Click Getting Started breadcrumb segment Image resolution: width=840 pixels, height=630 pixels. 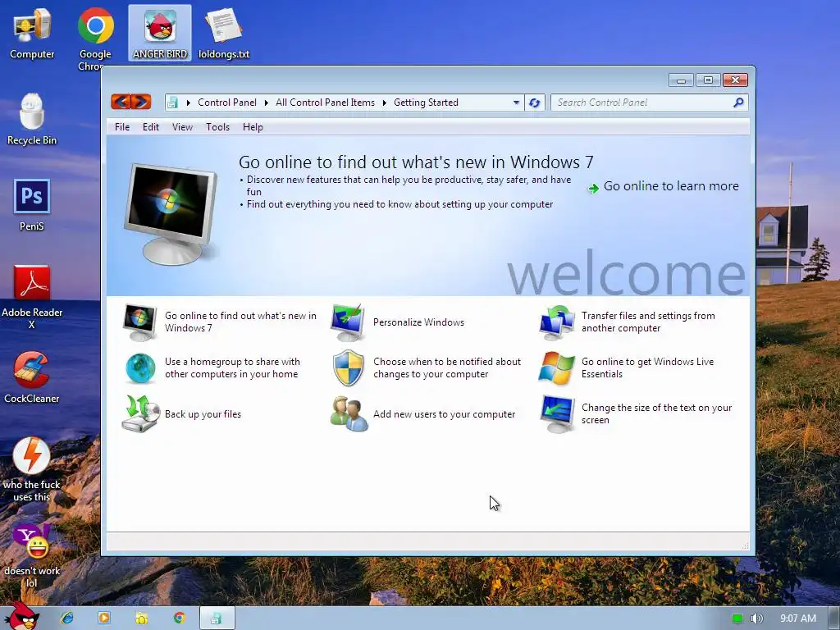tap(426, 103)
